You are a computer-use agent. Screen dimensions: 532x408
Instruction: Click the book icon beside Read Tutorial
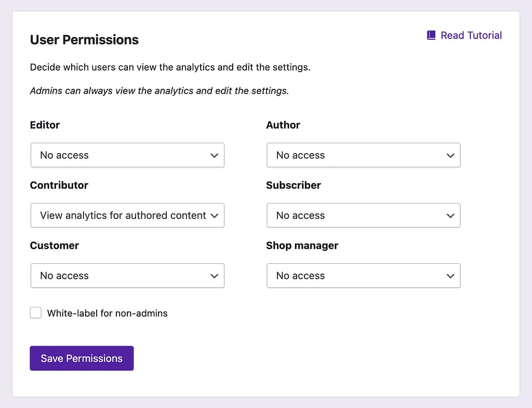point(431,35)
